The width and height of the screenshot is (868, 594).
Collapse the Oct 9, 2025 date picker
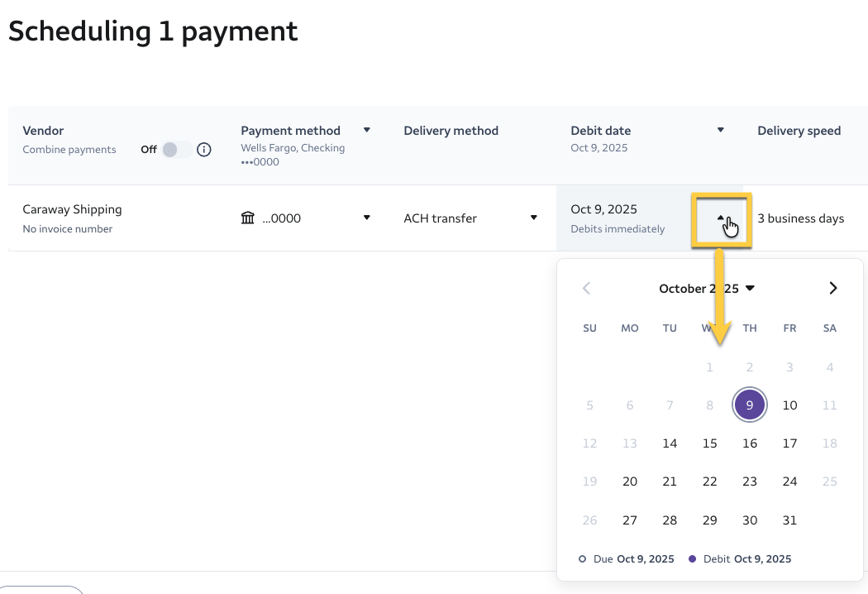pyautogui.click(x=721, y=218)
